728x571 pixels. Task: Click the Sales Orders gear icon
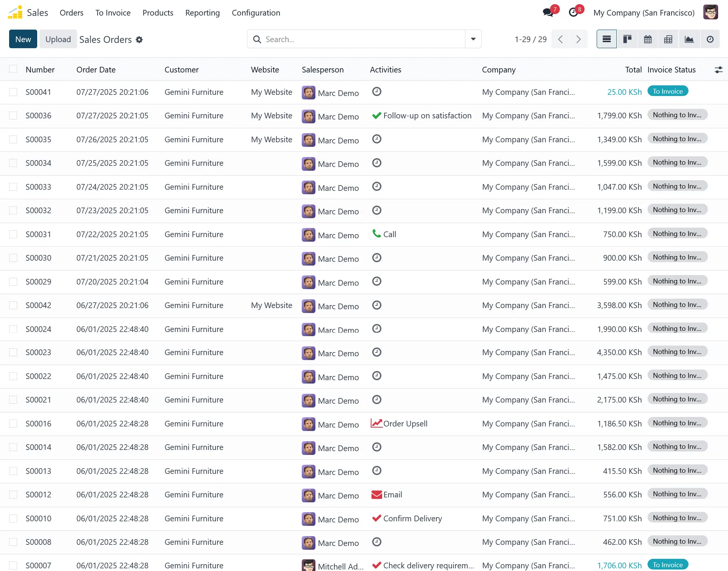pyautogui.click(x=139, y=39)
